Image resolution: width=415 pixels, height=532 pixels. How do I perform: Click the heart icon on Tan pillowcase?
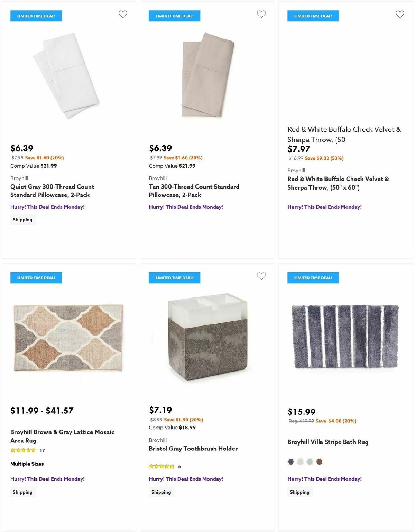261,15
